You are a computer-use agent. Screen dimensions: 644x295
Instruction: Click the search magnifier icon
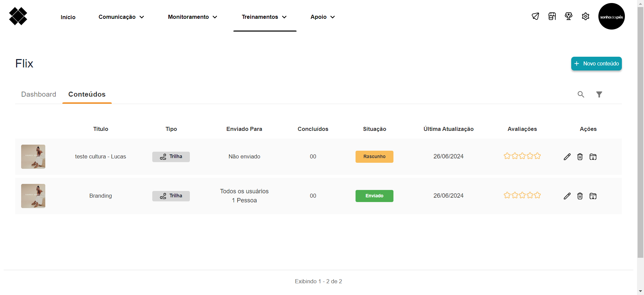pyautogui.click(x=581, y=94)
